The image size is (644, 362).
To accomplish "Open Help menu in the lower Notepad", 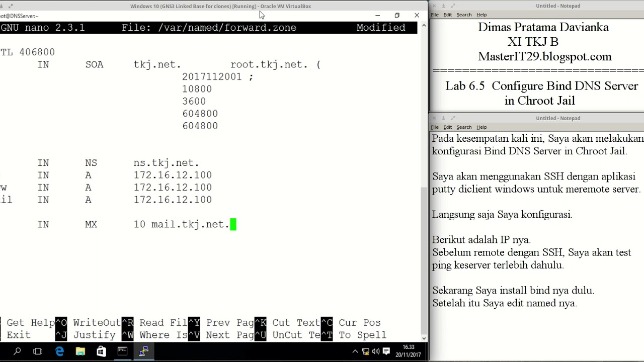I will pos(481,127).
